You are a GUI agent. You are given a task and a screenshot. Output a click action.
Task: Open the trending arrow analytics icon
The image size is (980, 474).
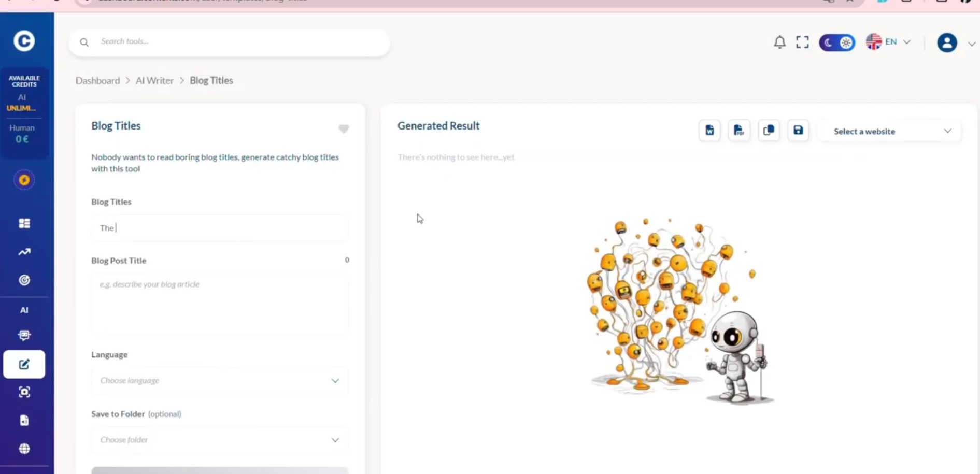click(x=24, y=252)
